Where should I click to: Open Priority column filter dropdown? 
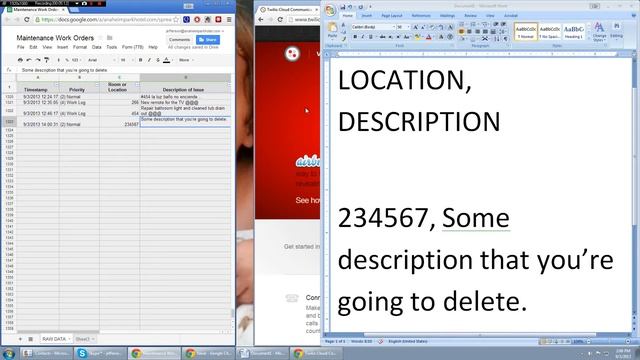pyautogui.click(x=97, y=85)
